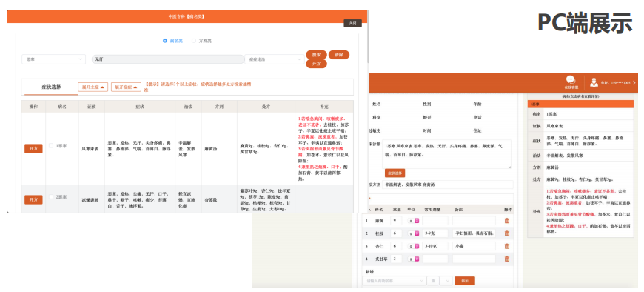Click the prescription field 辛温解表、发散风寒 麻黄汤
Image resolution: width=644 pixels, height=292 pixels.
[448, 185]
